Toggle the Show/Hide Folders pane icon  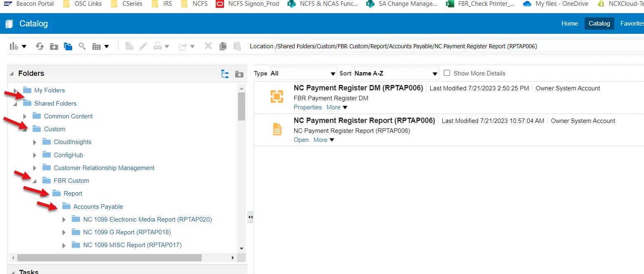pos(68,46)
